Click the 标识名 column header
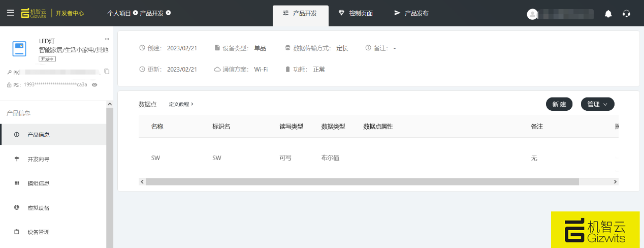This screenshot has width=644, height=248. (x=221, y=127)
